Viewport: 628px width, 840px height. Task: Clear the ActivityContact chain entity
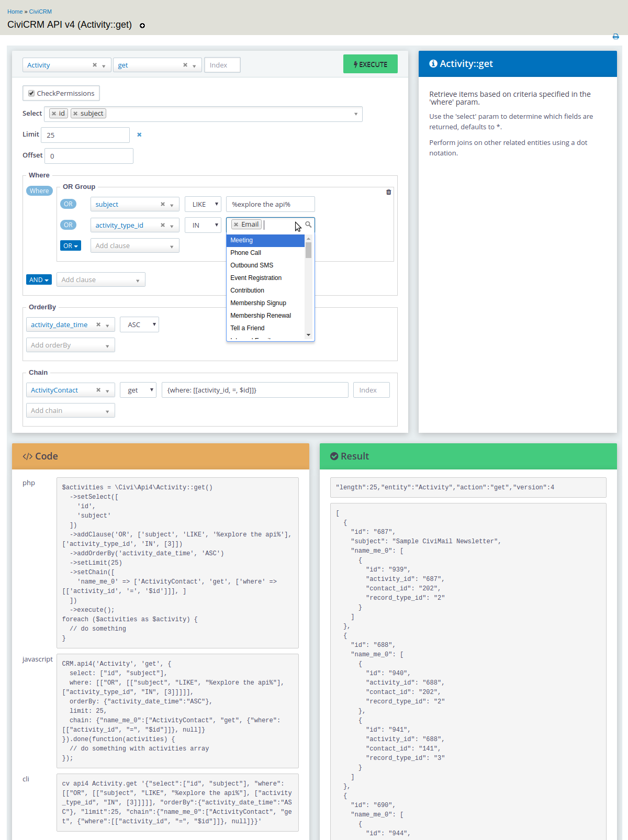click(x=98, y=390)
